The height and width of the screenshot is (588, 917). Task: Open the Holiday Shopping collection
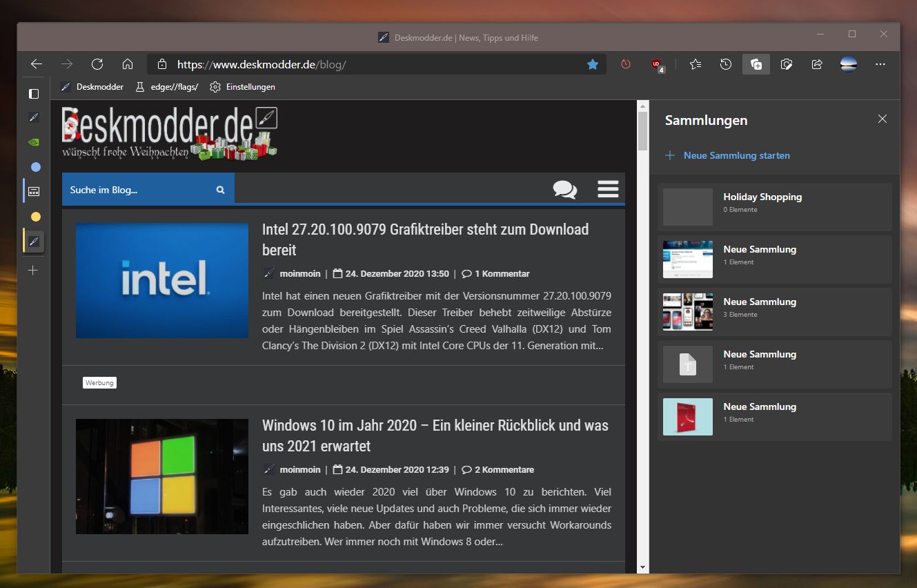click(774, 207)
